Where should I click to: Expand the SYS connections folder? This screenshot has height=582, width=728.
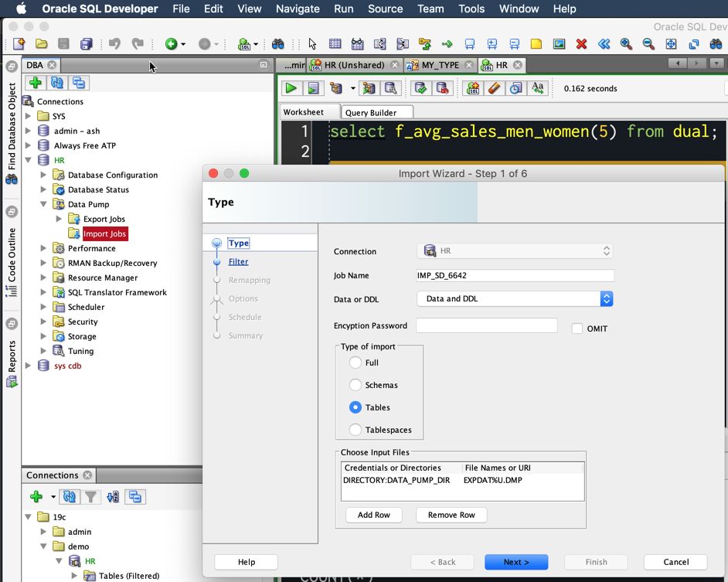[x=29, y=116]
